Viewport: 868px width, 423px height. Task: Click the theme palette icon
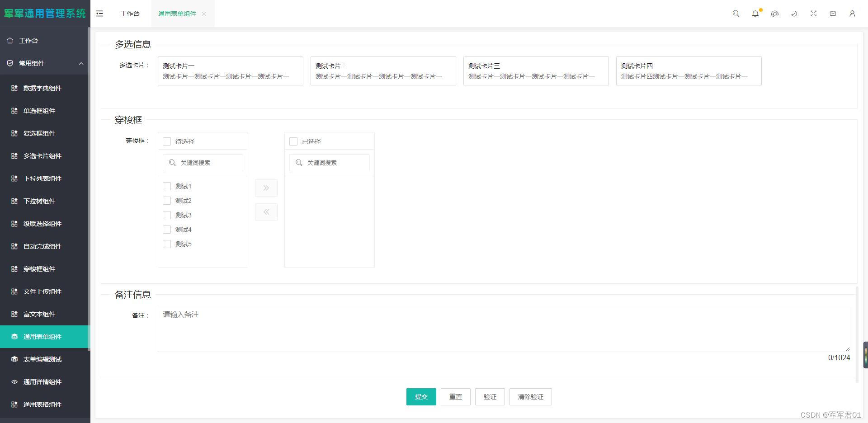point(775,14)
